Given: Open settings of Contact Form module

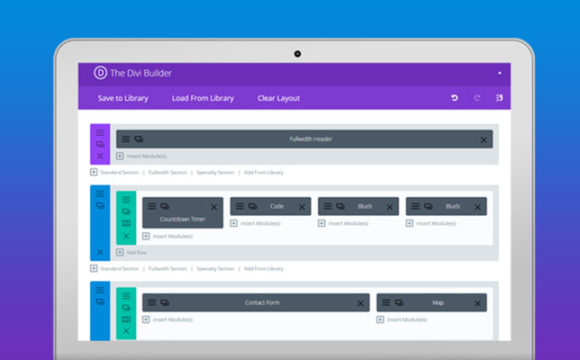Looking at the screenshot, I should coord(152,302).
